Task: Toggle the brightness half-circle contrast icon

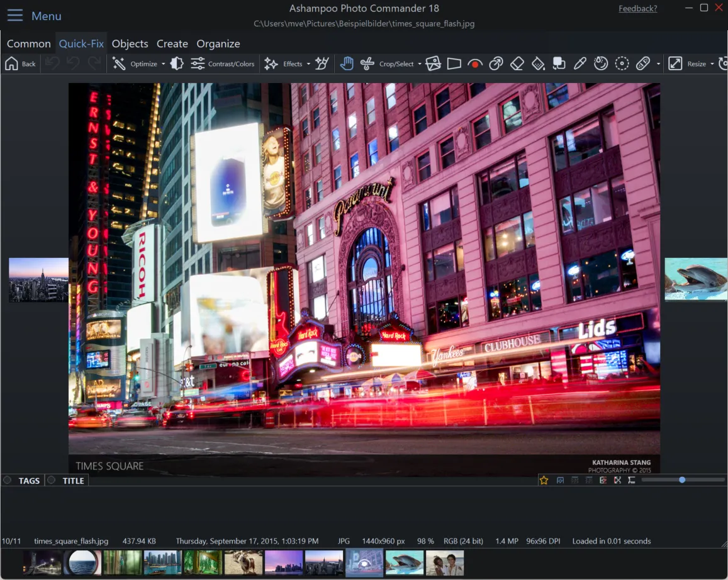Action: click(x=177, y=64)
